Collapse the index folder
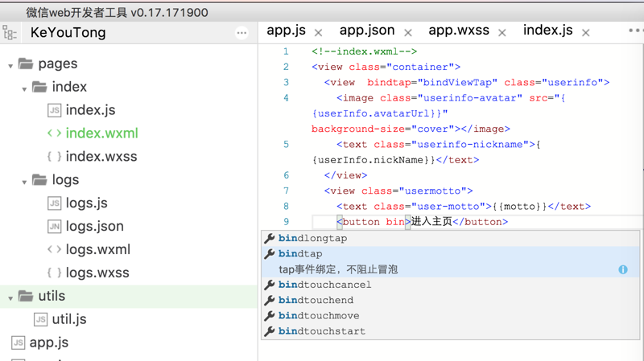This screenshot has height=361, width=644. (x=24, y=88)
